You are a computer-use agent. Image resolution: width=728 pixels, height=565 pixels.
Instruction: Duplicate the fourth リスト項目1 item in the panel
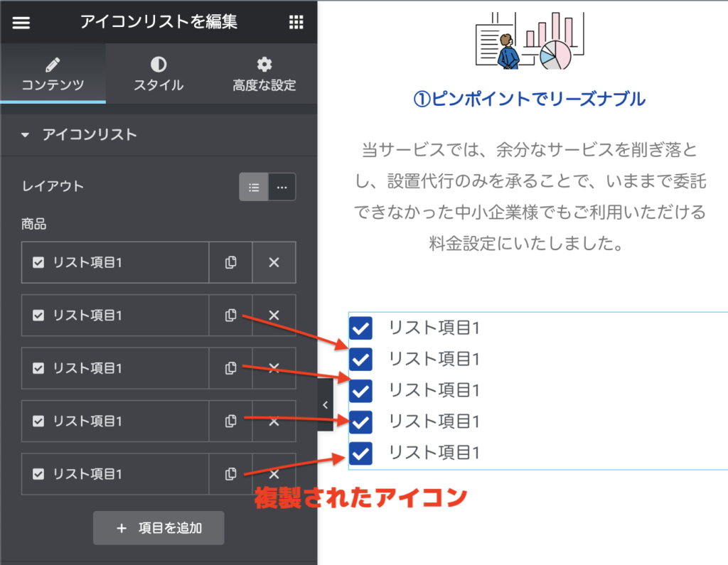231,421
